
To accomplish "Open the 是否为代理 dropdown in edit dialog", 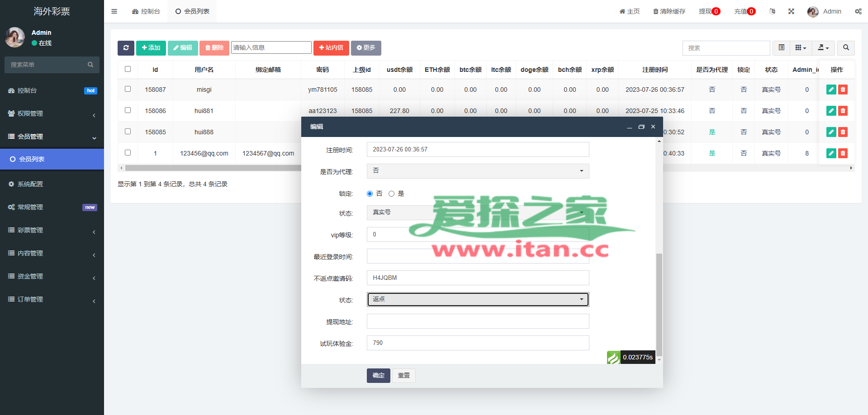I will (478, 171).
